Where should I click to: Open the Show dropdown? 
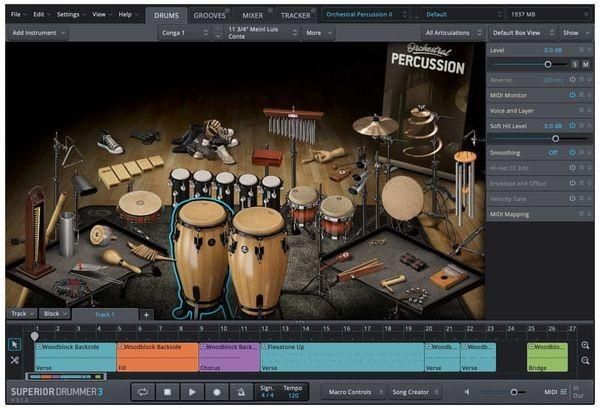576,33
